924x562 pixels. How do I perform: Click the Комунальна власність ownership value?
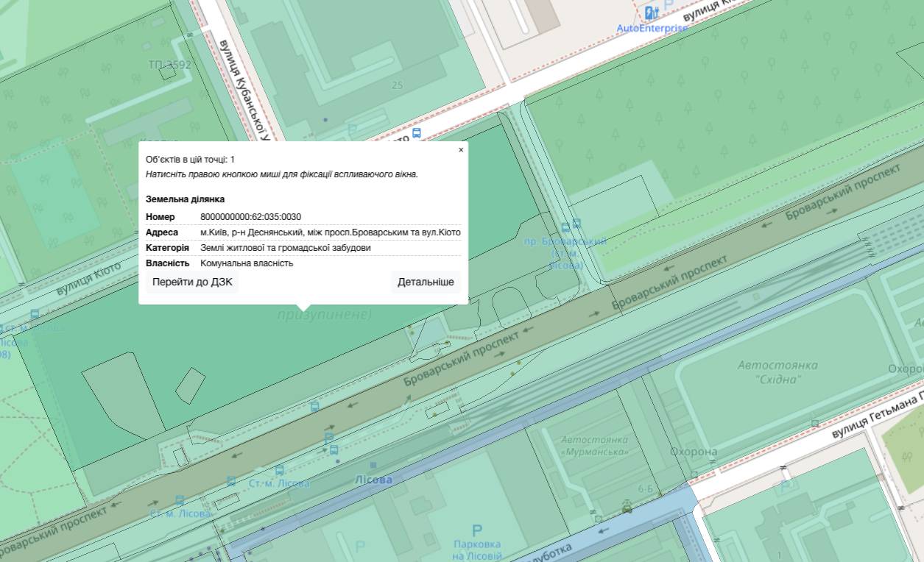point(247,263)
